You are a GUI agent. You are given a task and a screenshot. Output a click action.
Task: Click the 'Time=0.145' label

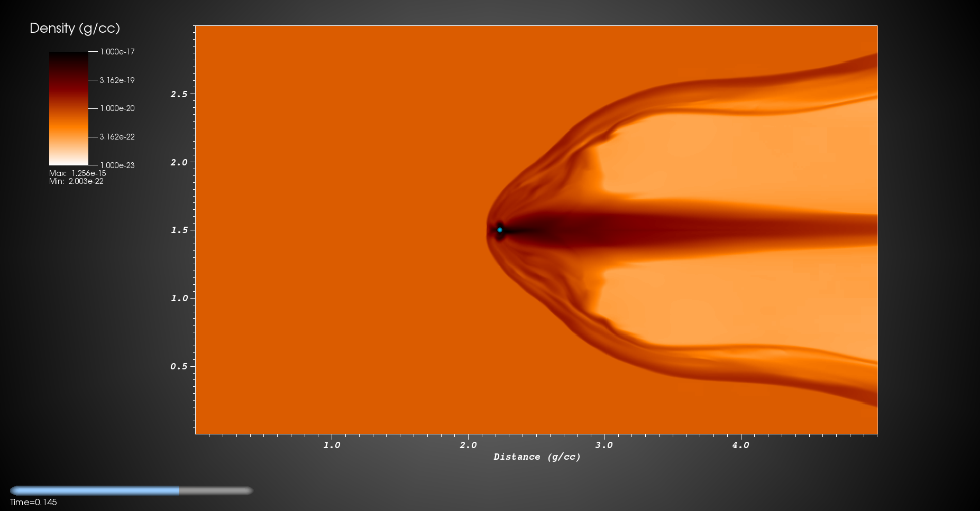33,502
